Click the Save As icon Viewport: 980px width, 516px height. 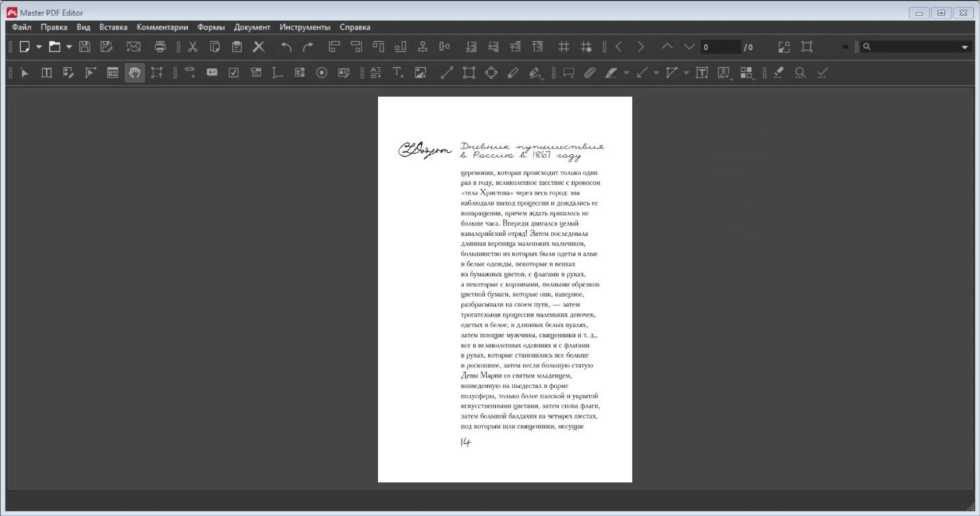click(x=106, y=47)
